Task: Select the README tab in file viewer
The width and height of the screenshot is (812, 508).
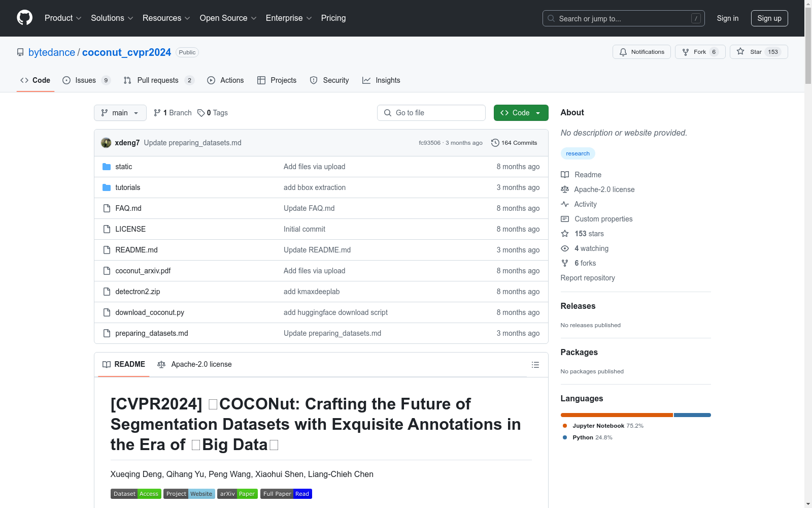Action: click(124, 364)
